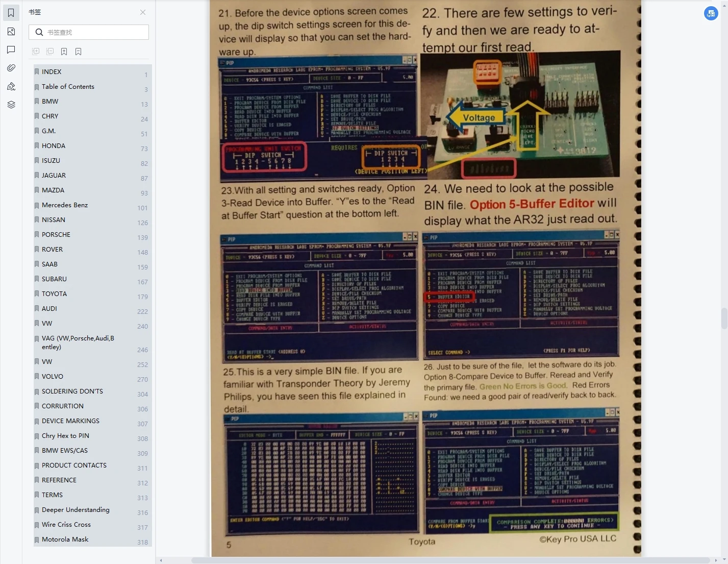Viewport: 728px width, 564px height.
Task: Jump to the VW bookmark on page 252
Action: tap(93, 362)
